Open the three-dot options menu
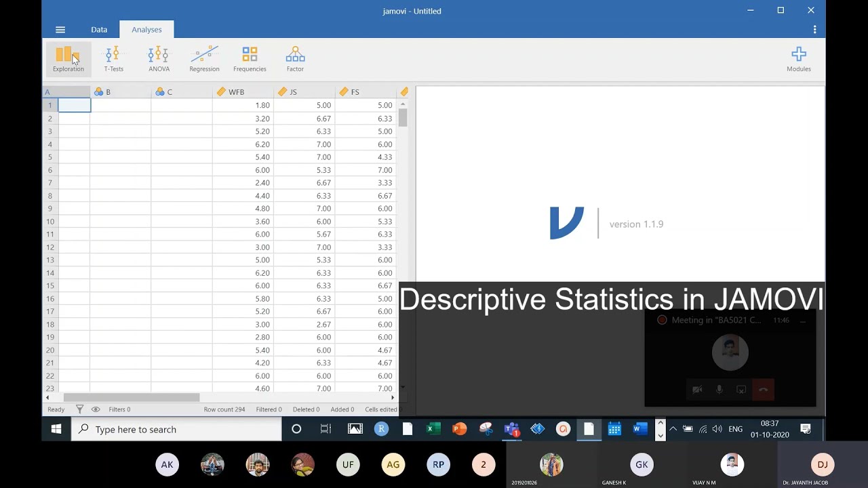The height and width of the screenshot is (488, 868). pyautogui.click(x=814, y=30)
